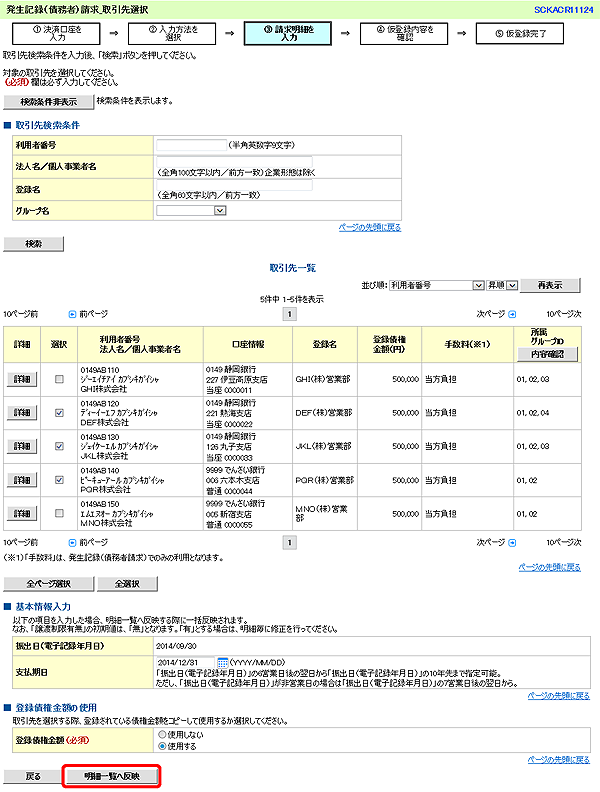600x792 pixels.
Task: Click the 検索 button
Action: (x=34, y=244)
